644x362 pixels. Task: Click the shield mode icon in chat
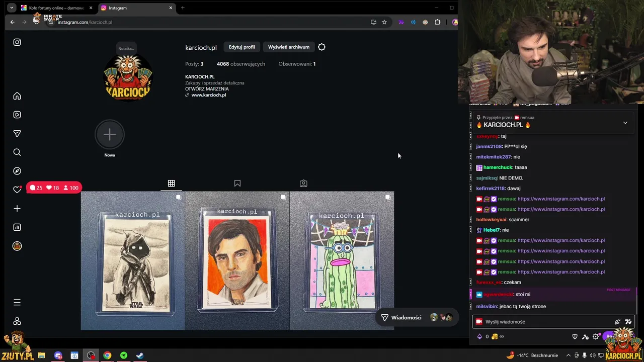click(575, 336)
